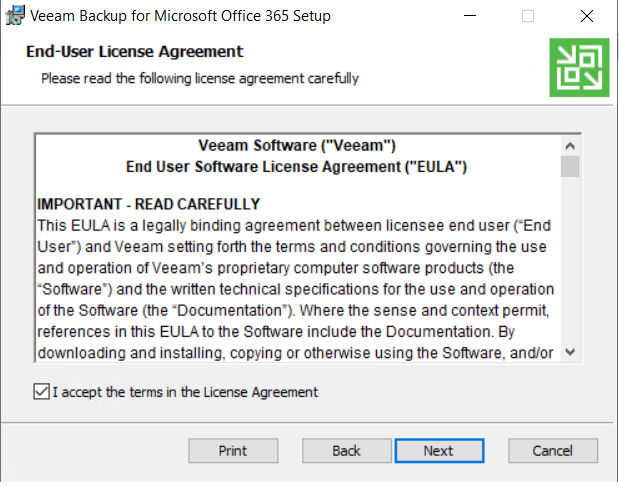Open the installer system menu icon in title bar
The width and height of the screenshot is (619, 487).
[x=15, y=15]
